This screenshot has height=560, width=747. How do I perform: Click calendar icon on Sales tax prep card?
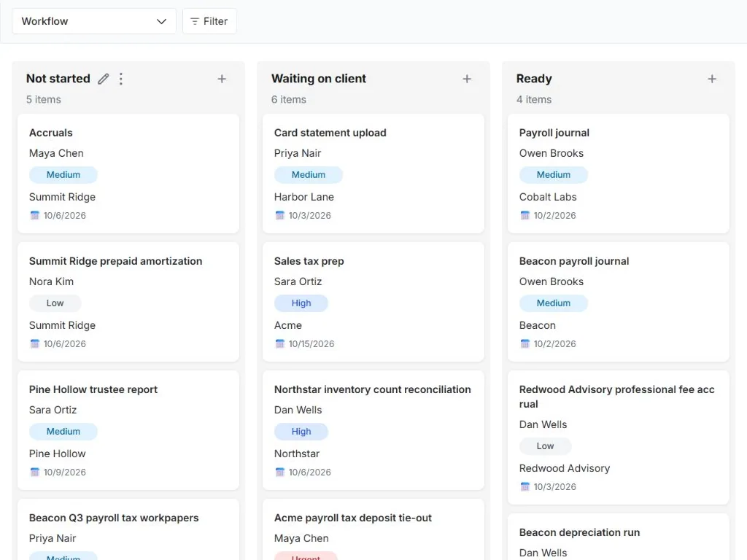click(x=279, y=344)
